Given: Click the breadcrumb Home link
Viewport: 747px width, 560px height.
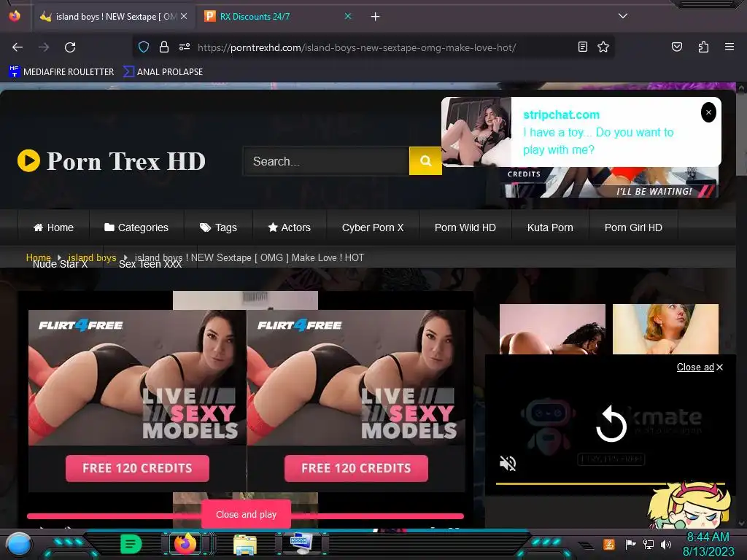Looking at the screenshot, I should [x=38, y=257].
